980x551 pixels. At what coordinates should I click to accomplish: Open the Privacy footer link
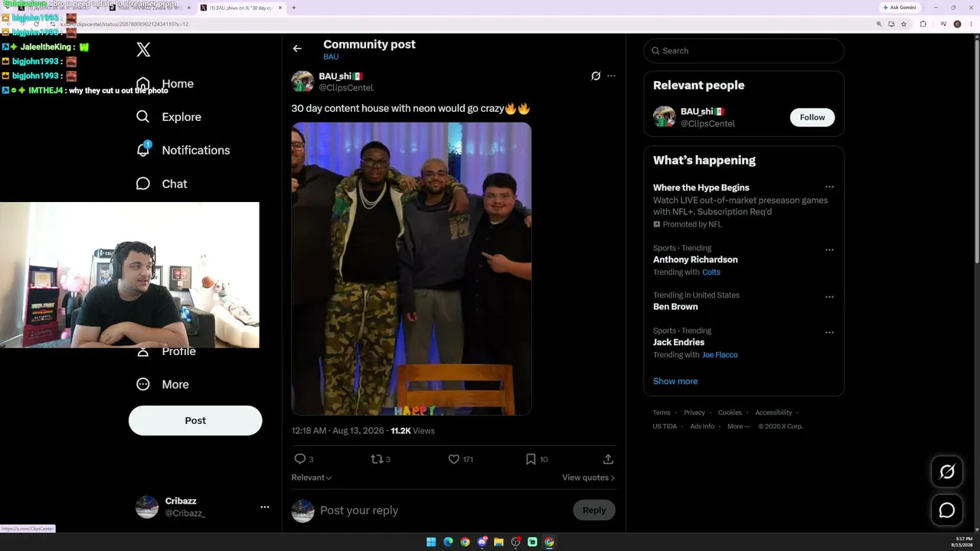694,412
